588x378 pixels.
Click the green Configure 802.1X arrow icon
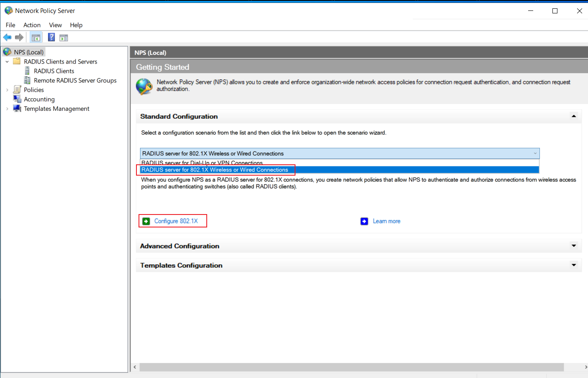tap(146, 221)
